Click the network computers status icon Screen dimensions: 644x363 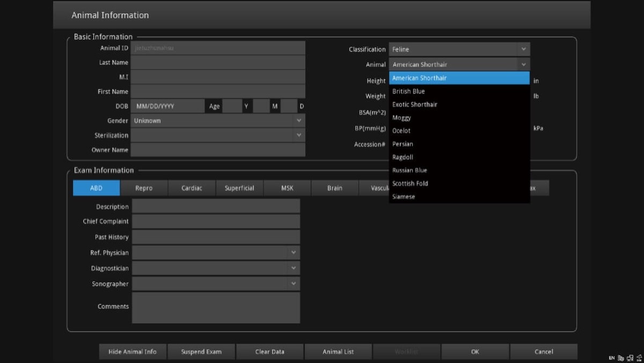(630, 358)
